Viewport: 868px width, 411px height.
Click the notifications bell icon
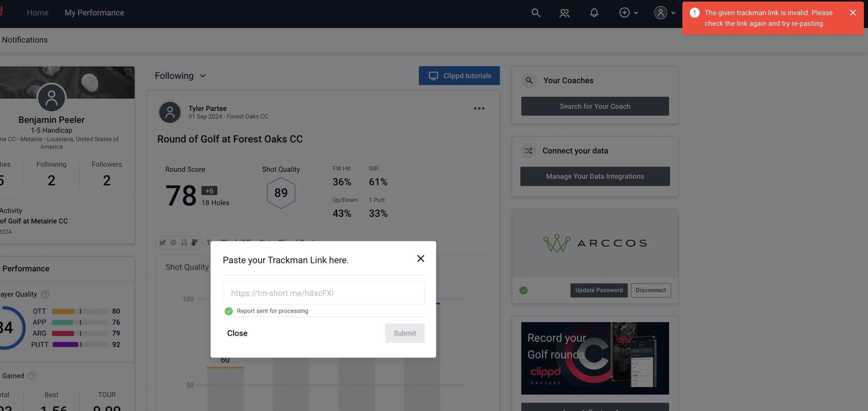tap(594, 12)
